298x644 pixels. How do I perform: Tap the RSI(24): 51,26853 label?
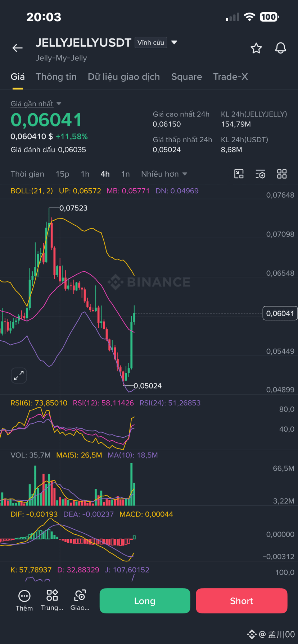pos(170,403)
